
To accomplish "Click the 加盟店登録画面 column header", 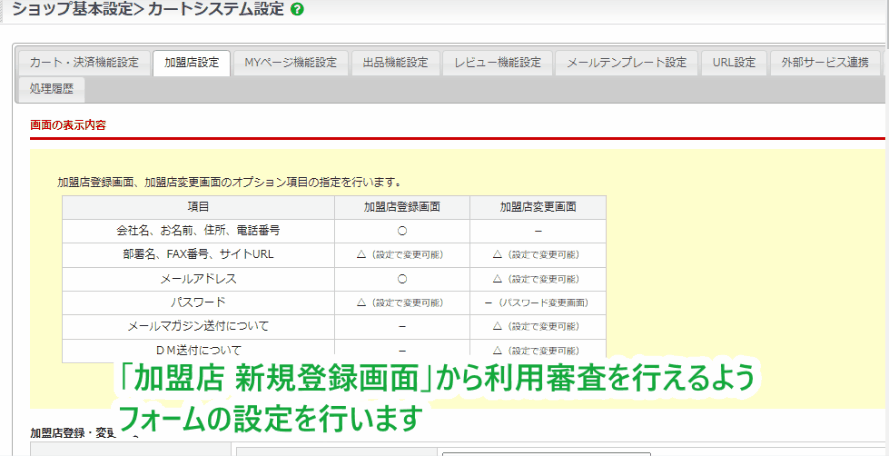I will pos(401,206).
